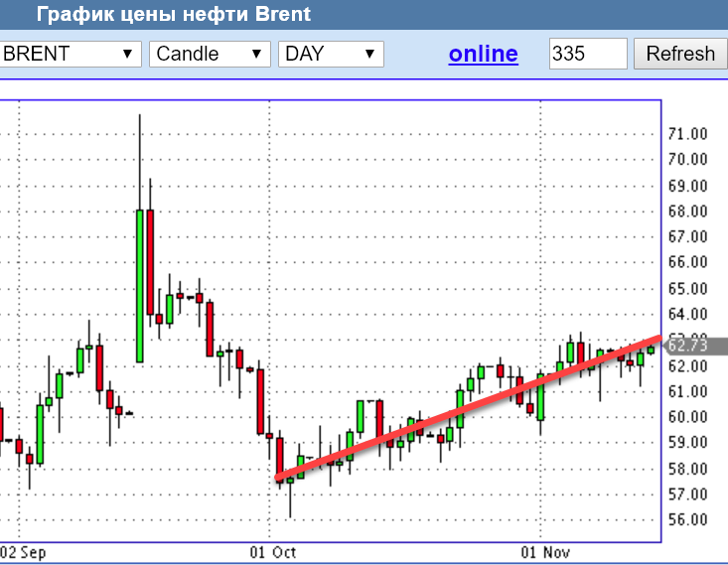Select the 01 Nov date label
Screen dimensions: 728x565
[x=544, y=551]
